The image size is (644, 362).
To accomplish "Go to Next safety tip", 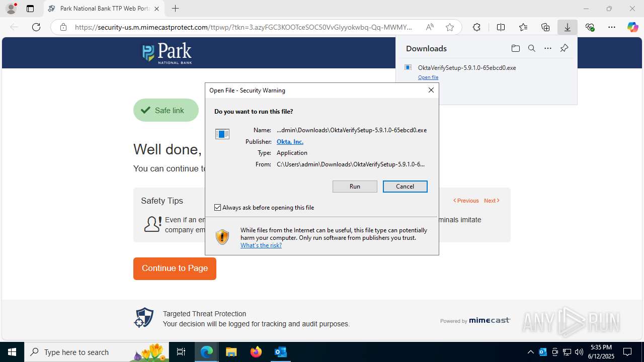I will (x=492, y=201).
